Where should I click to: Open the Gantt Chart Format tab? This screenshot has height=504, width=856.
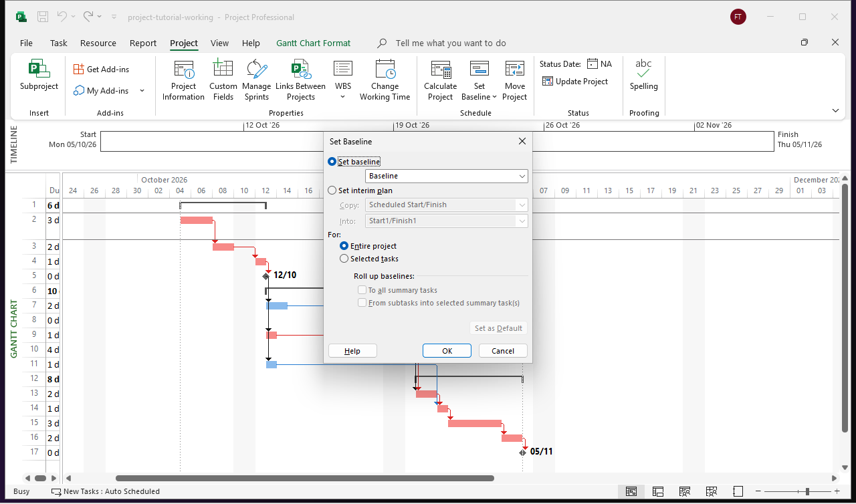click(x=314, y=43)
